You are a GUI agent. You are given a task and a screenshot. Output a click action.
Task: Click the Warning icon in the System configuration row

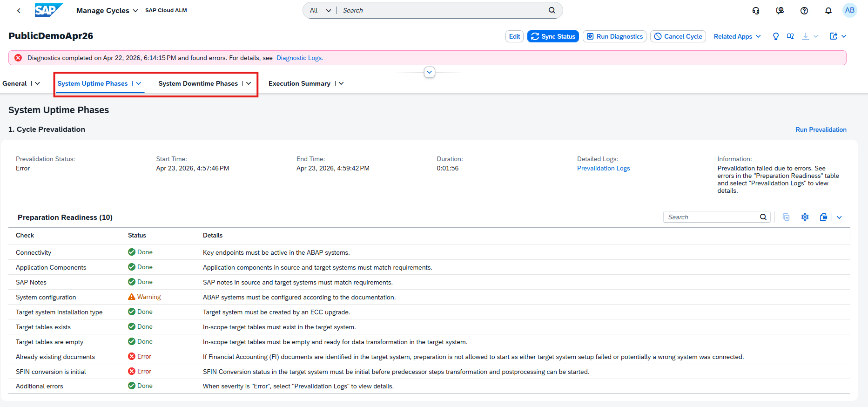coord(132,297)
